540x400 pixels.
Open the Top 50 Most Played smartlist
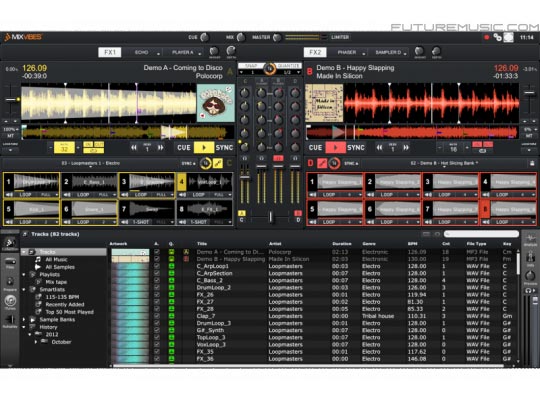[x=69, y=312]
